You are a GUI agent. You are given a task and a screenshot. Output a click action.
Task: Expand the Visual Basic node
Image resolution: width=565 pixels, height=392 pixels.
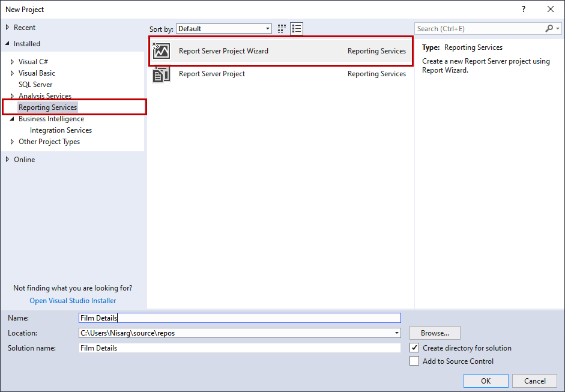(12, 73)
